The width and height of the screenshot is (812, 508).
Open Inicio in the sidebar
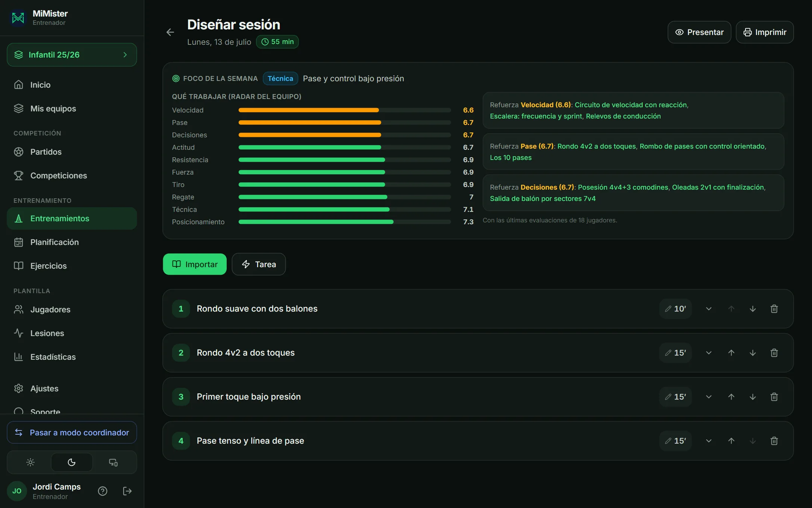pyautogui.click(x=72, y=85)
